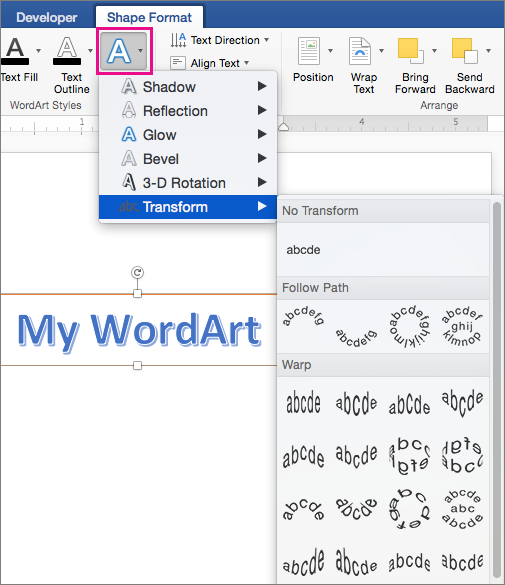Open the Text Fill dropdown arrow

[x=38, y=50]
